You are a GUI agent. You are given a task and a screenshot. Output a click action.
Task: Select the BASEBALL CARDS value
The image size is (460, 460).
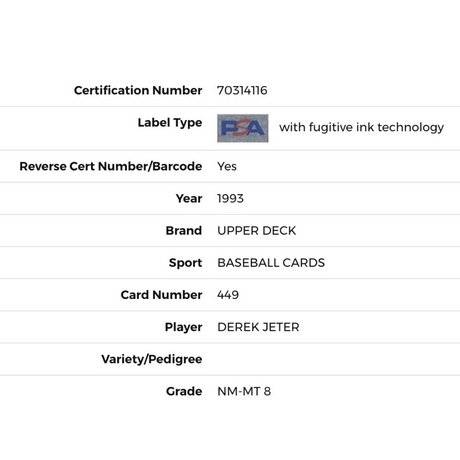(271, 263)
